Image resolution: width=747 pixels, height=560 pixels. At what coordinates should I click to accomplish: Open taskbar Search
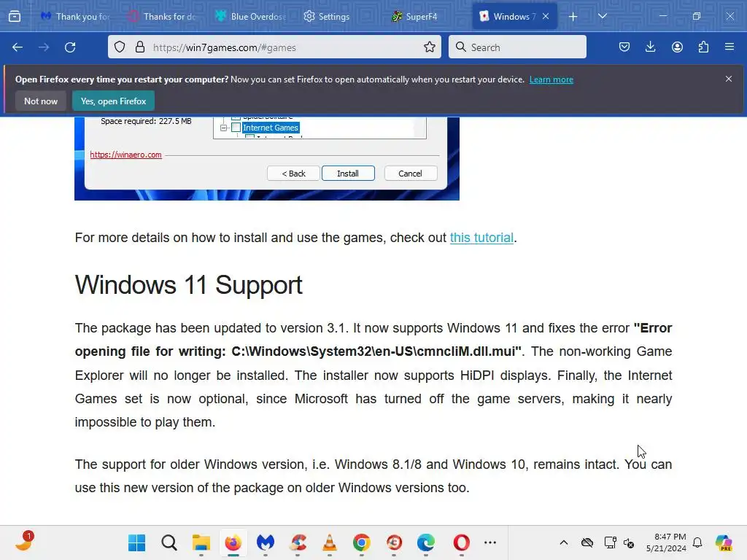pos(169,542)
